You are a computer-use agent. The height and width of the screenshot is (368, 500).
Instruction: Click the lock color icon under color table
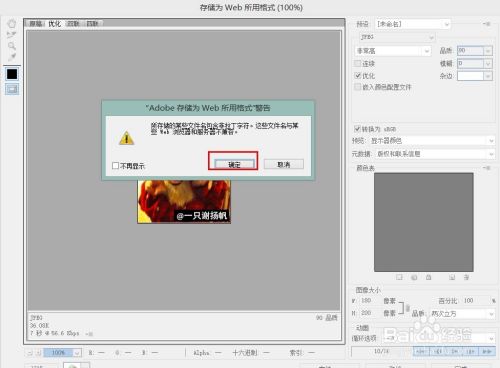(429, 277)
